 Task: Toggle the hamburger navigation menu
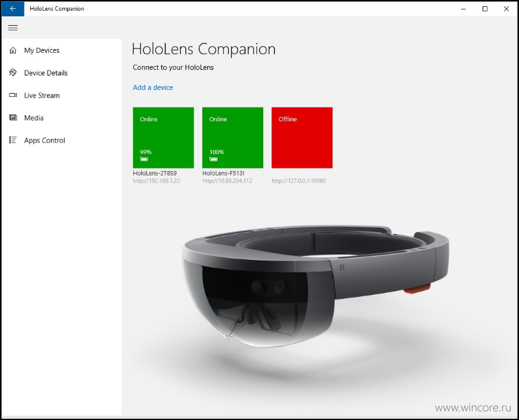click(13, 28)
